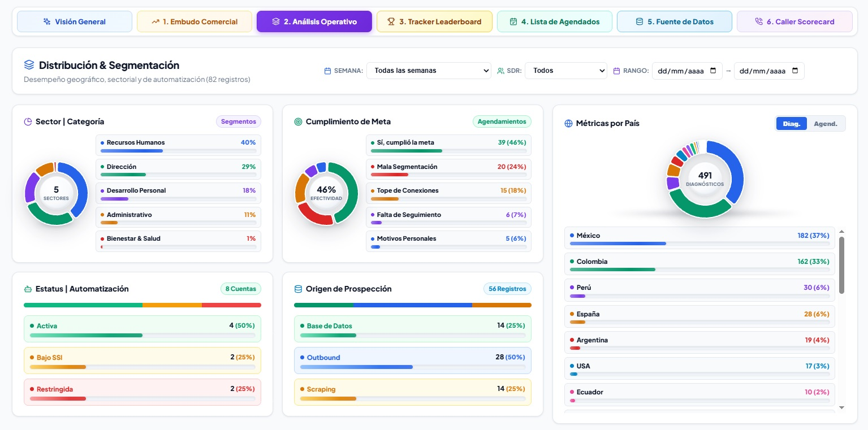Click the start date input field
This screenshot has height=430, width=868.
coord(687,71)
